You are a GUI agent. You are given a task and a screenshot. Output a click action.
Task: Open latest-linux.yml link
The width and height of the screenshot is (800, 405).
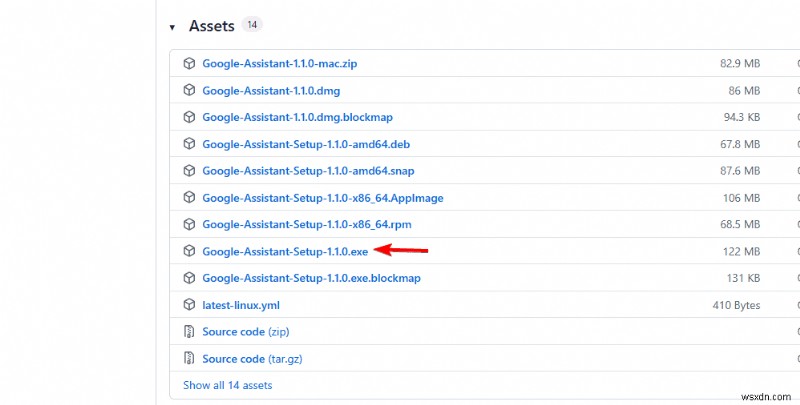241,306
